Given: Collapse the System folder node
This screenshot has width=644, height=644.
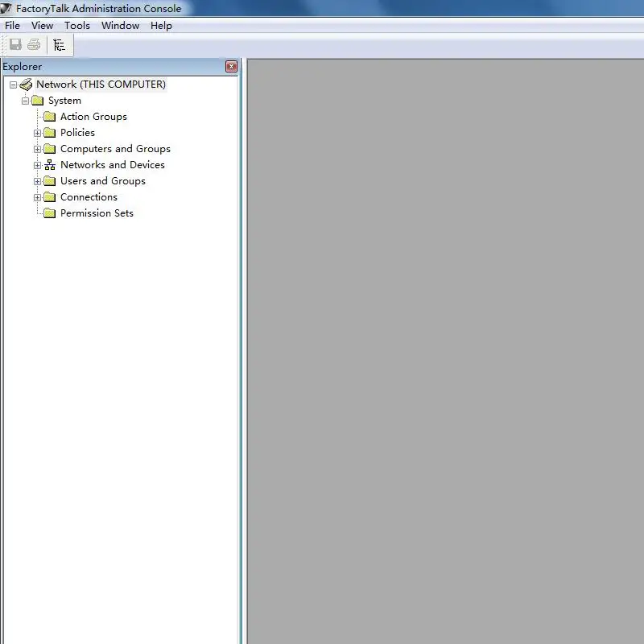Looking at the screenshot, I should point(26,101).
